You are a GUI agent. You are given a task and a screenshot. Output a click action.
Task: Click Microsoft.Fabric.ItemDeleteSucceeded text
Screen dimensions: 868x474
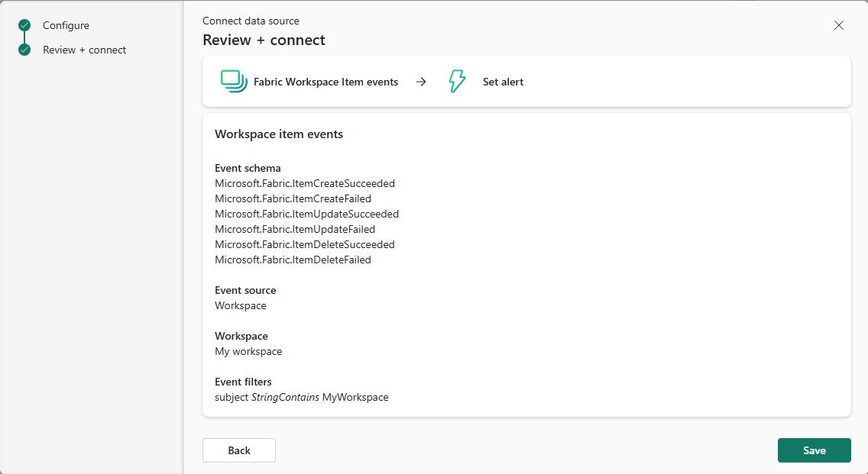[304, 244]
